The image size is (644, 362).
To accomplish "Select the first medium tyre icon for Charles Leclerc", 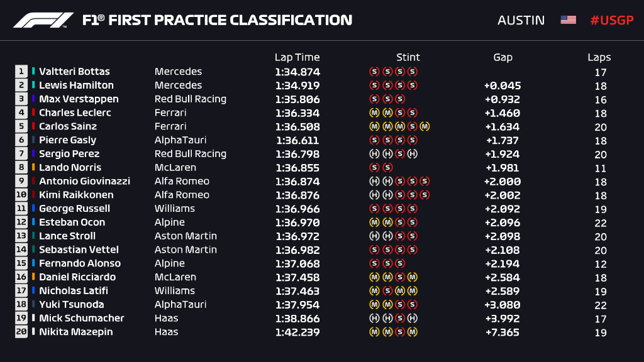I will click(374, 113).
